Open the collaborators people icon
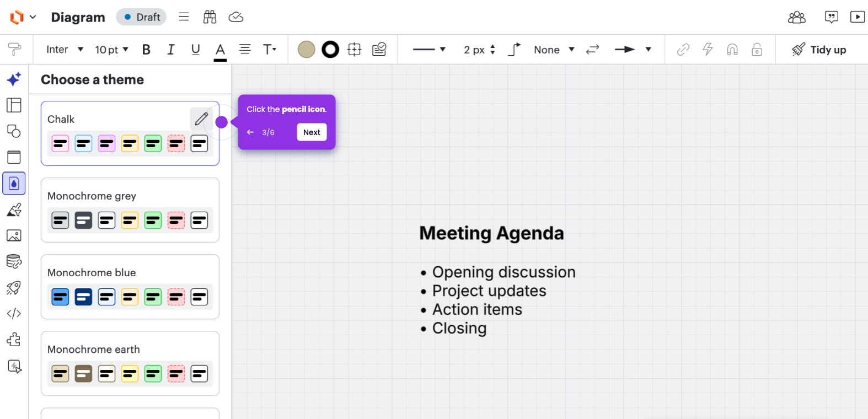This screenshot has width=868, height=419. (x=797, y=17)
